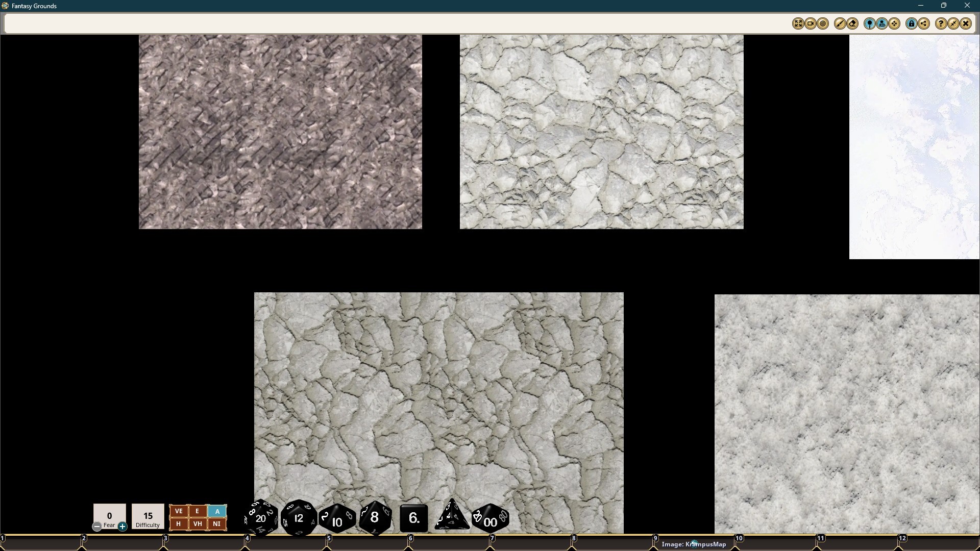Image resolution: width=980 pixels, height=551 pixels.
Task: Select the VE difficulty level
Action: (x=179, y=511)
